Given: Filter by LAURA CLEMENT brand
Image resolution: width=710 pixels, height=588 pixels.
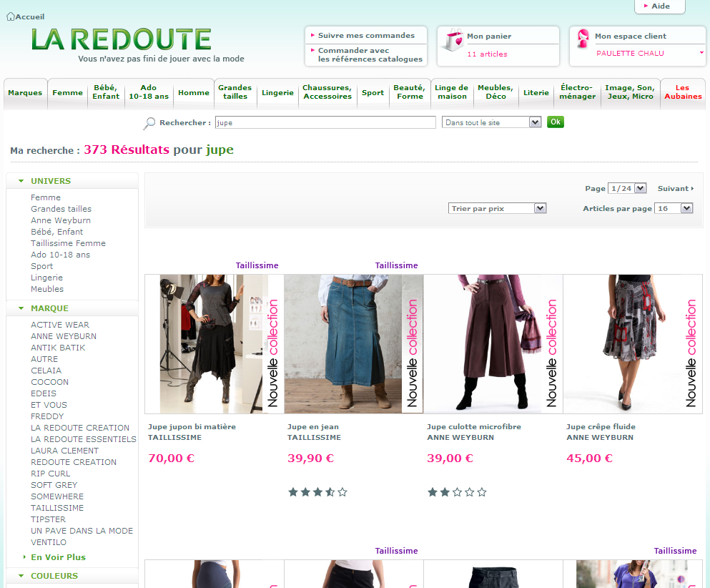Looking at the screenshot, I should (65, 451).
